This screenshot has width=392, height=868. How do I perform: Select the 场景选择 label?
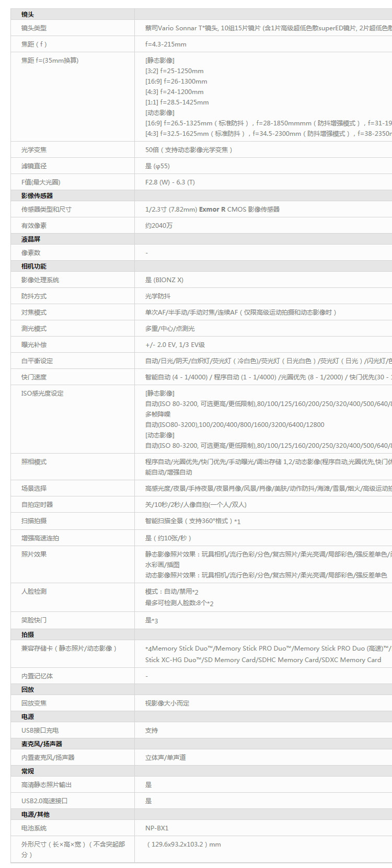click(34, 489)
